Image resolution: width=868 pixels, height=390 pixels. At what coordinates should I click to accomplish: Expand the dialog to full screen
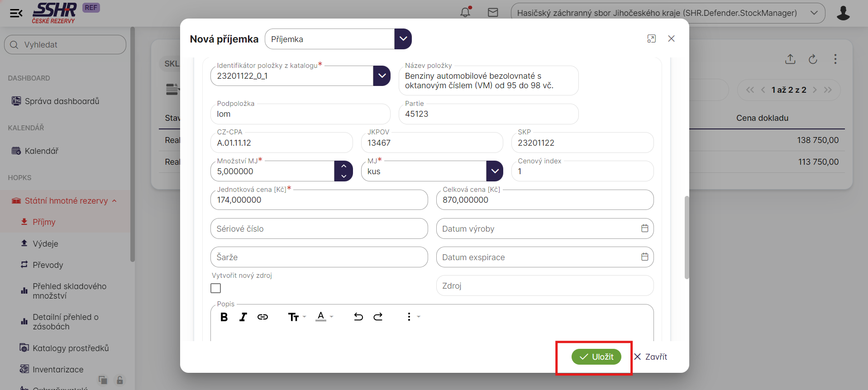tap(651, 39)
